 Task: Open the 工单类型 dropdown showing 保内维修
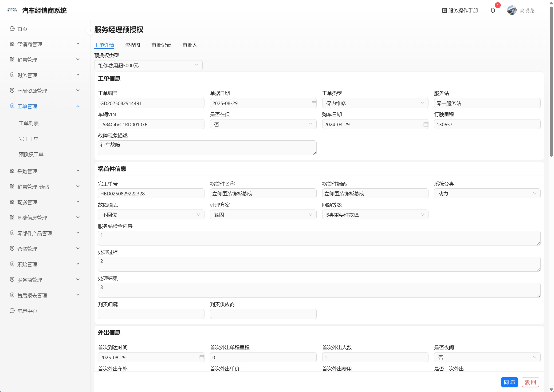(x=375, y=103)
